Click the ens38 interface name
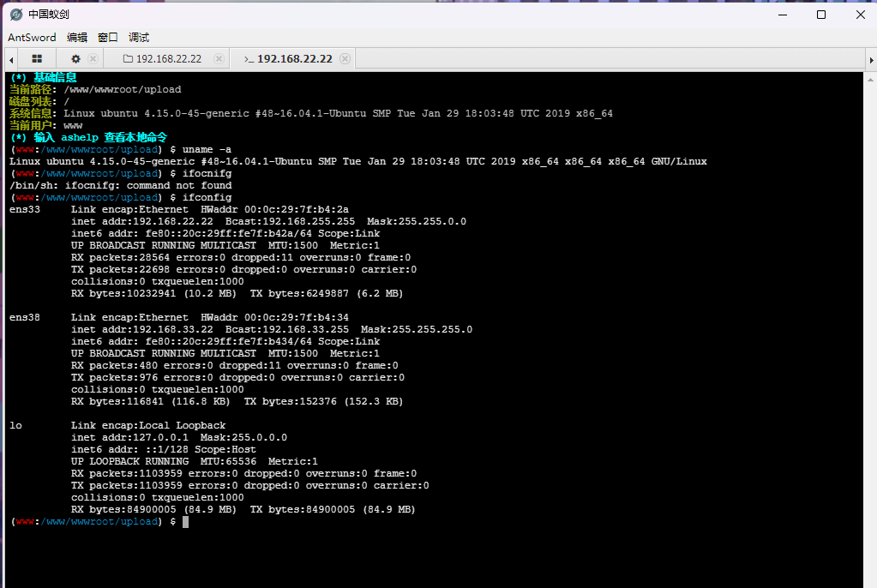This screenshot has height=588, width=877. click(25, 317)
